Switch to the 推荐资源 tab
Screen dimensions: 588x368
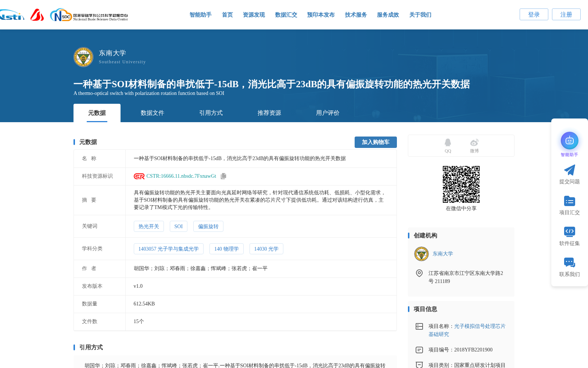(x=269, y=113)
